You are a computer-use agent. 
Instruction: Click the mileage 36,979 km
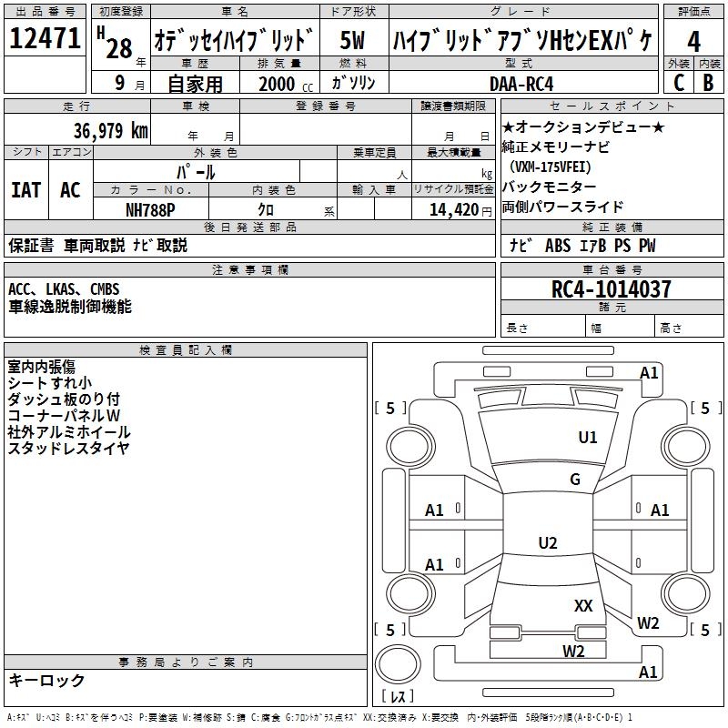tap(111, 130)
